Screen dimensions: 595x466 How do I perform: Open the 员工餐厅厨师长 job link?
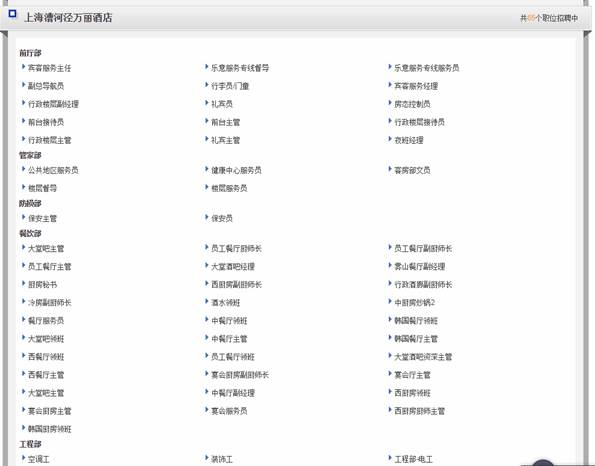pyautogui.click(x=236, y=249)
